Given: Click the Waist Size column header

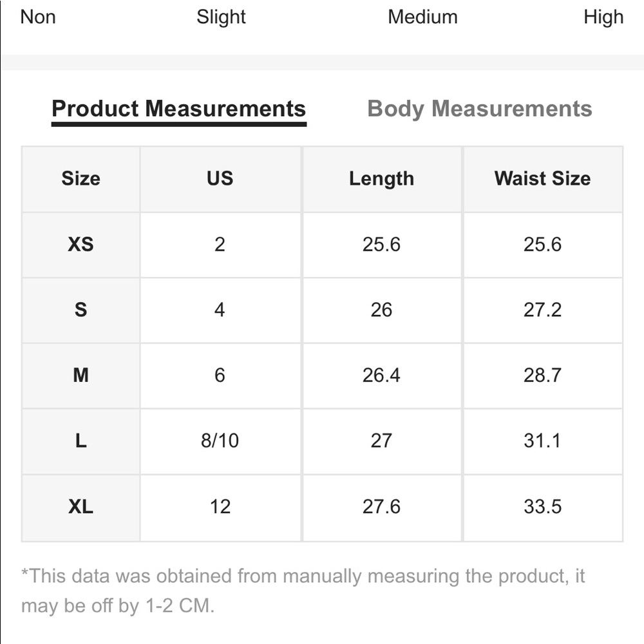Looking at the screenshot, I should (x=542, y=178).
